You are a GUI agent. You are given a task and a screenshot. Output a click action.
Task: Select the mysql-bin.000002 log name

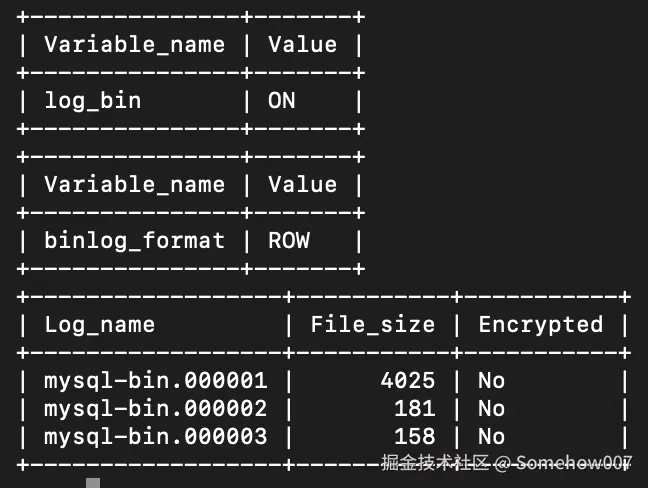156,409
